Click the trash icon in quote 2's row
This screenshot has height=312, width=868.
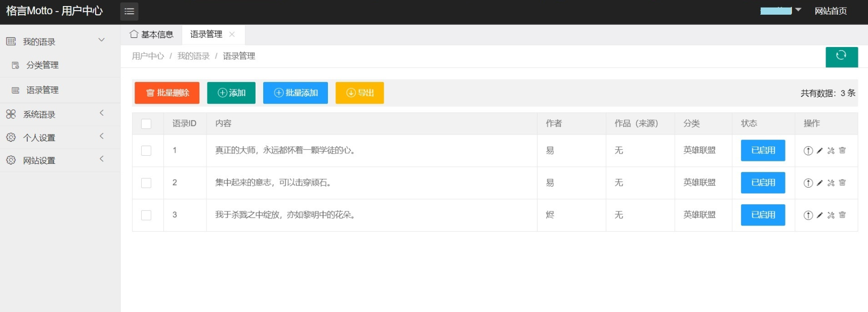[x=842, y=183]
